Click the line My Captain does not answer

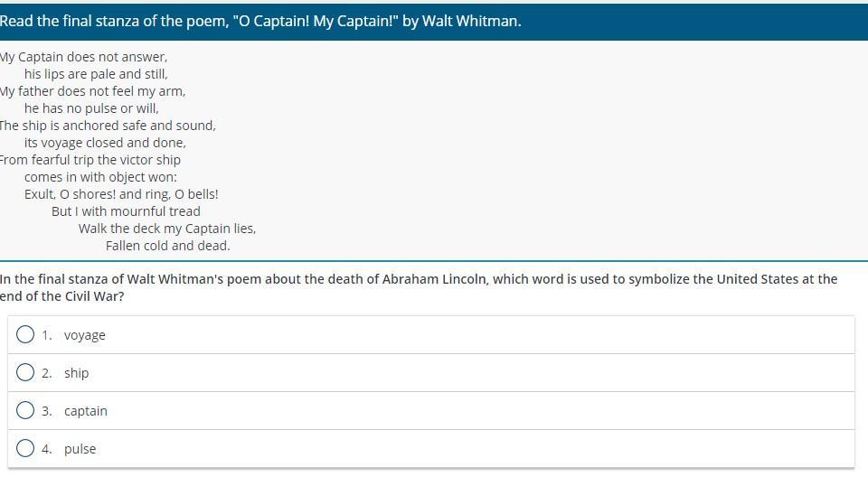[x=83, y=57]
